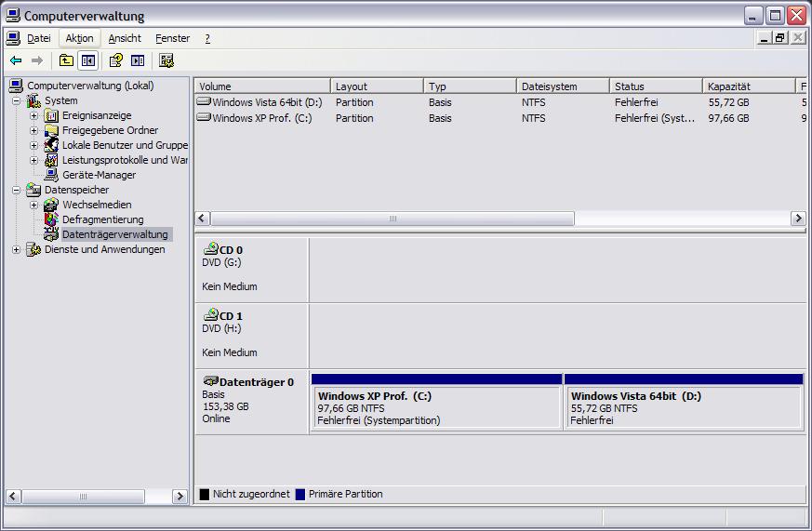Expand Leistungsprotokolle und Warnungen node
This screenshot has width=812, height=531.
[x=33, y=161]
